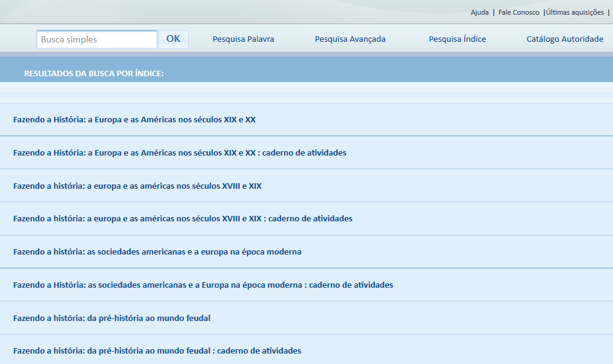
Task: Select result 'séculos XVIII e XIX' without caderno
Action: [x=137, y=186]
